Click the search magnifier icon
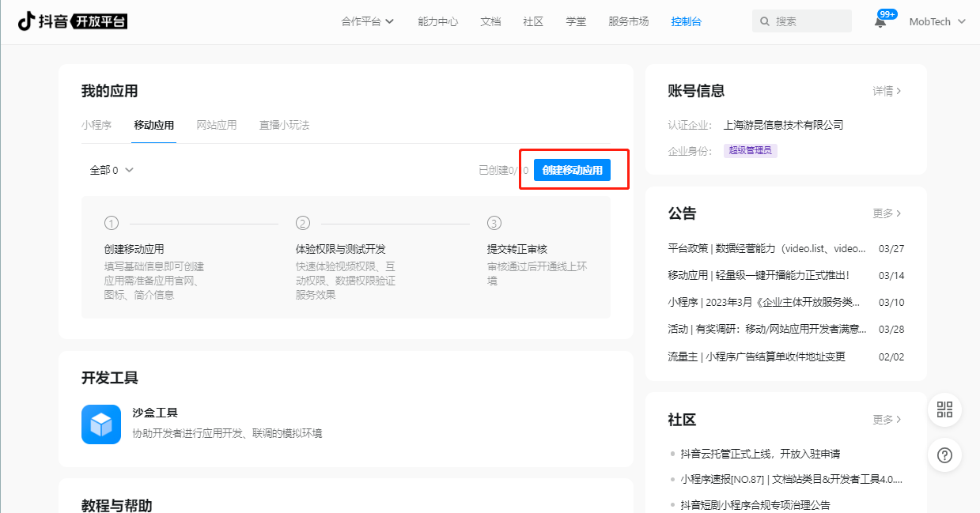This screenshot has width=980, height=513. click(765, 22)
